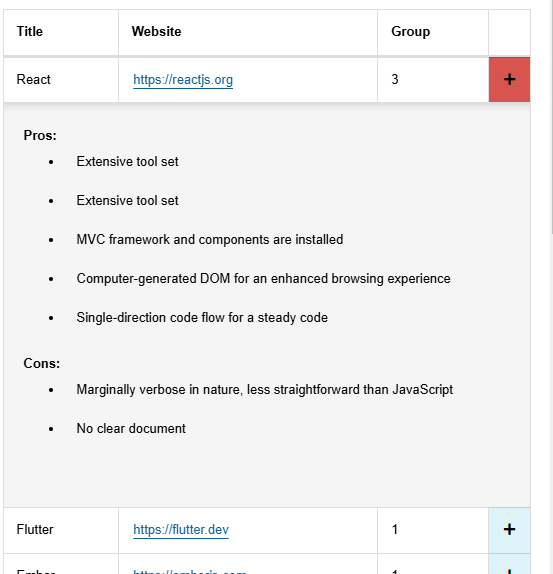Open the https://reactjs.org link

coord(183,79)
